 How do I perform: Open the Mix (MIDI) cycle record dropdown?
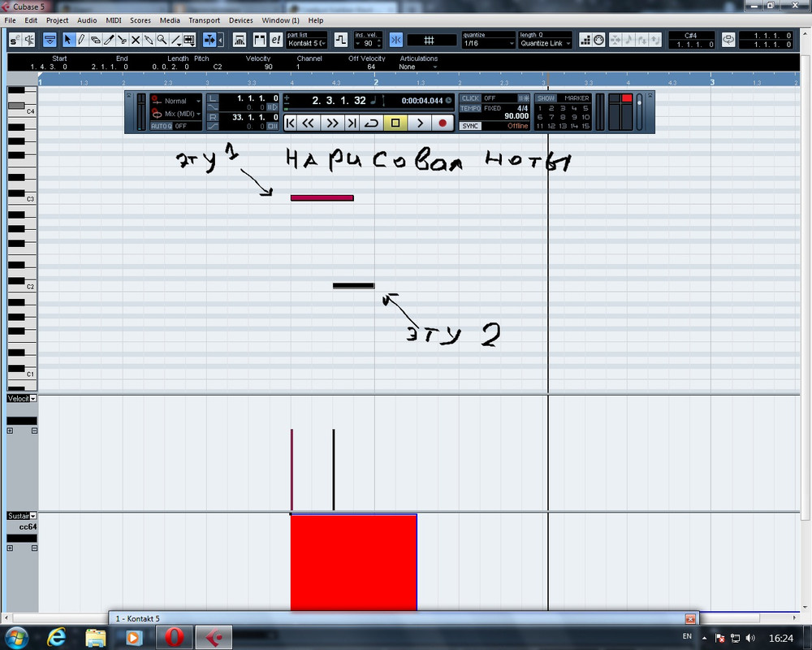click(176, 114)
